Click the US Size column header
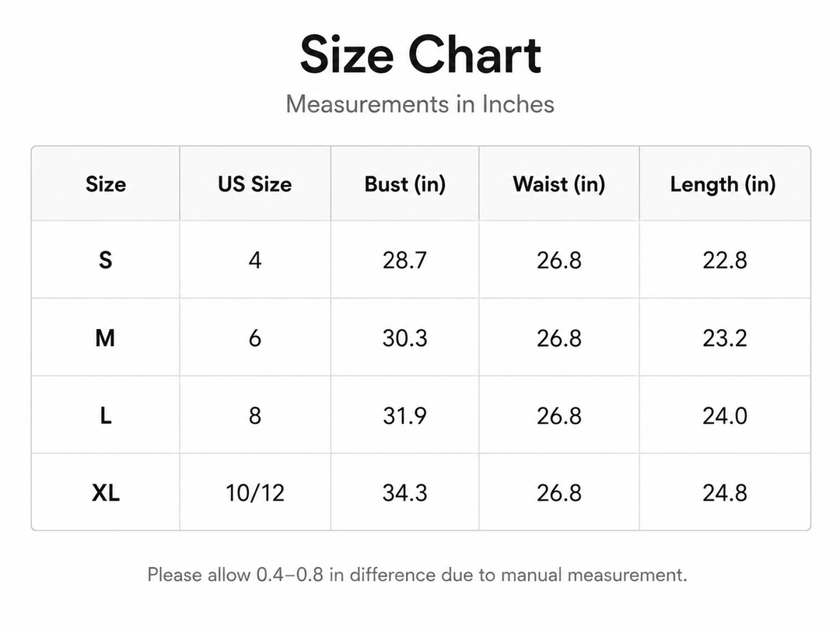 pos(255,184)
